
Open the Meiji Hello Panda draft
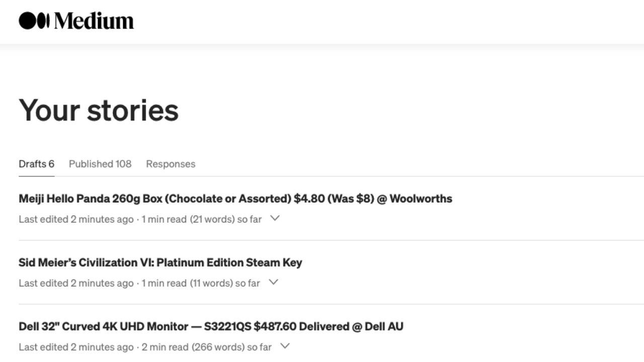click(235, 199)
